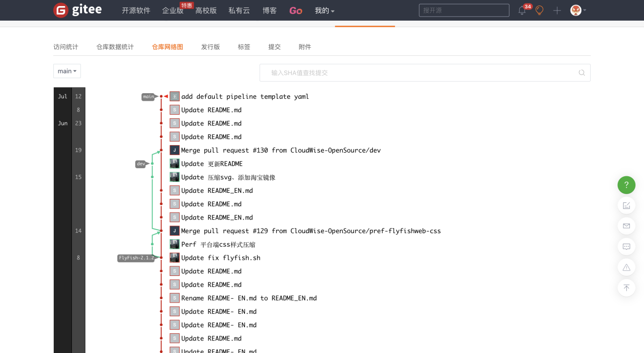Select the 仓库网络图 tab
The image size is (644, 353).
[x=168, y=47]
